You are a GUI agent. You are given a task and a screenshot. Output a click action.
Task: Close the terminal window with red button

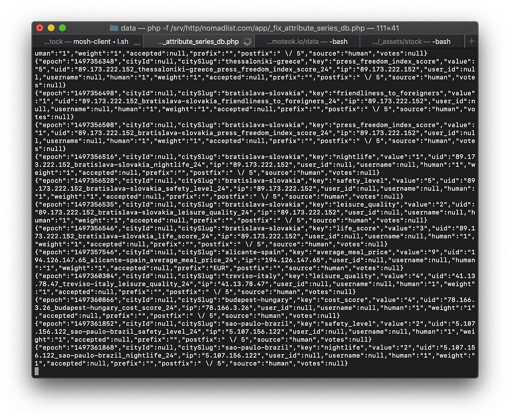click(x=40, y=28)
